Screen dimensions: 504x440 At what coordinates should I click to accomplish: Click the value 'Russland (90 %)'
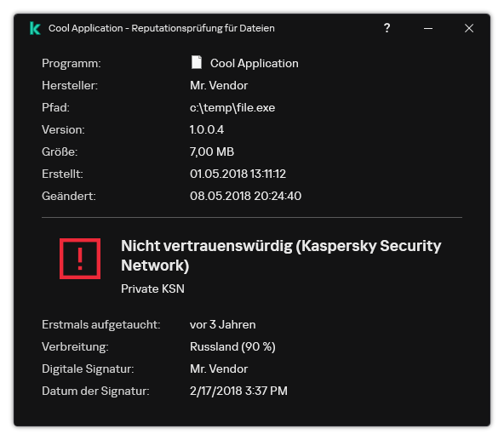pyautogui.click(x=232, y=346)
